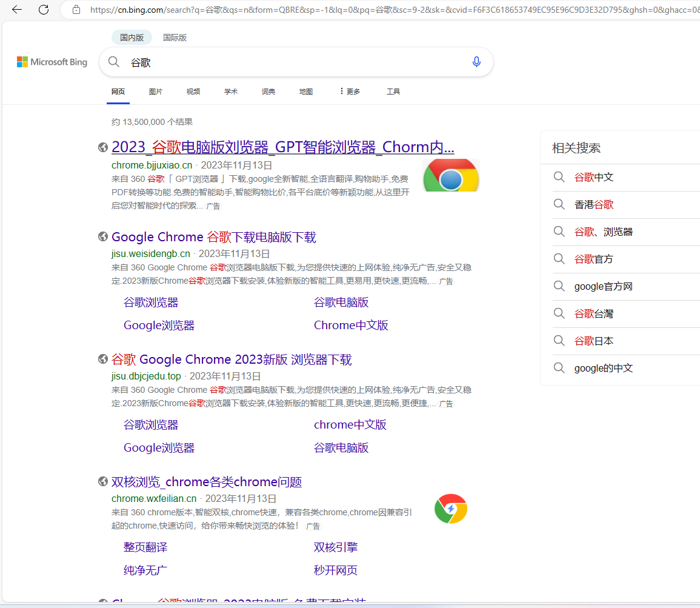Open Google Chrome 谷歌下载电脑版下载 result
The image size is (700, 608).
click(214, 236)
